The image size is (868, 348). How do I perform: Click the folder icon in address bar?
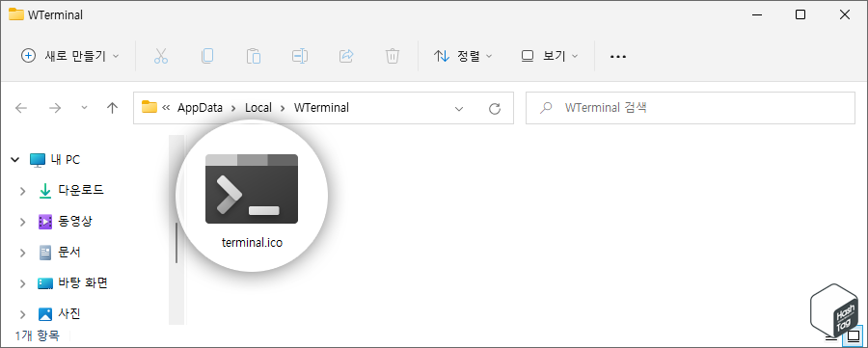(x=149, y=107)
